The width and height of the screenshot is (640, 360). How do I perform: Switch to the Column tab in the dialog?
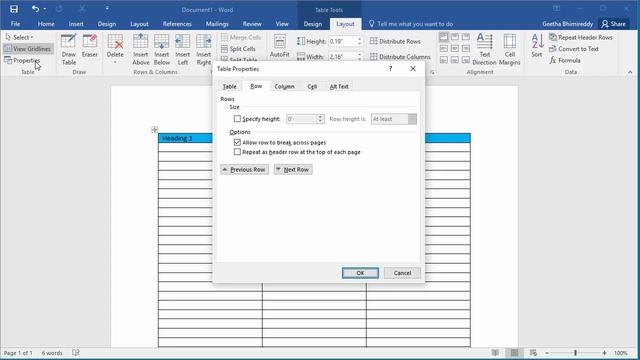point(284,87)
